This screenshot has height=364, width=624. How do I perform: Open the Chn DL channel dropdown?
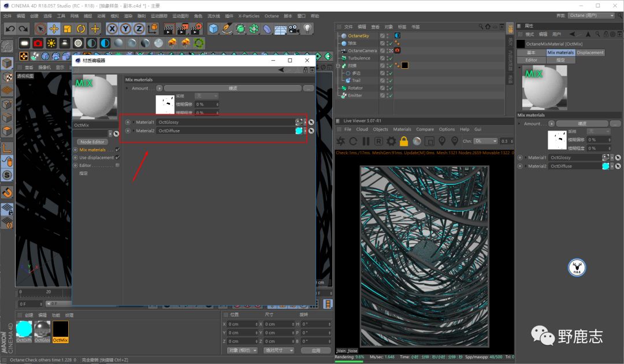[486, 141]
